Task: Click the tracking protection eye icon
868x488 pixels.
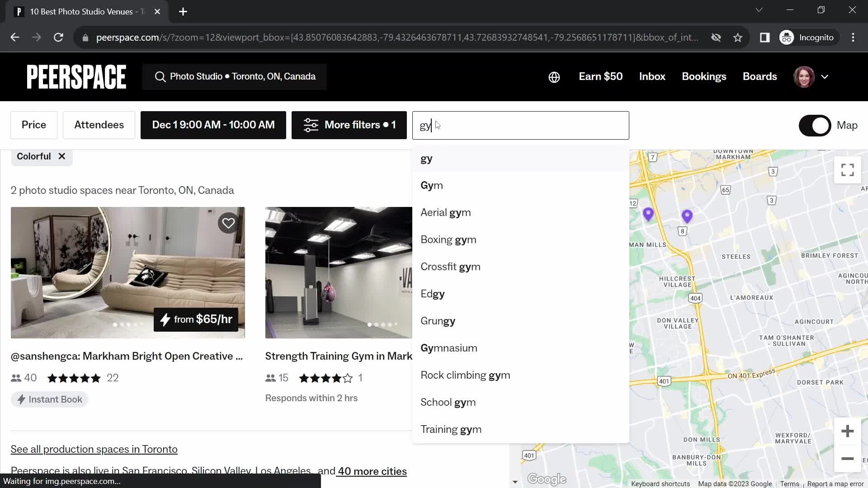Action: (716, 38)
